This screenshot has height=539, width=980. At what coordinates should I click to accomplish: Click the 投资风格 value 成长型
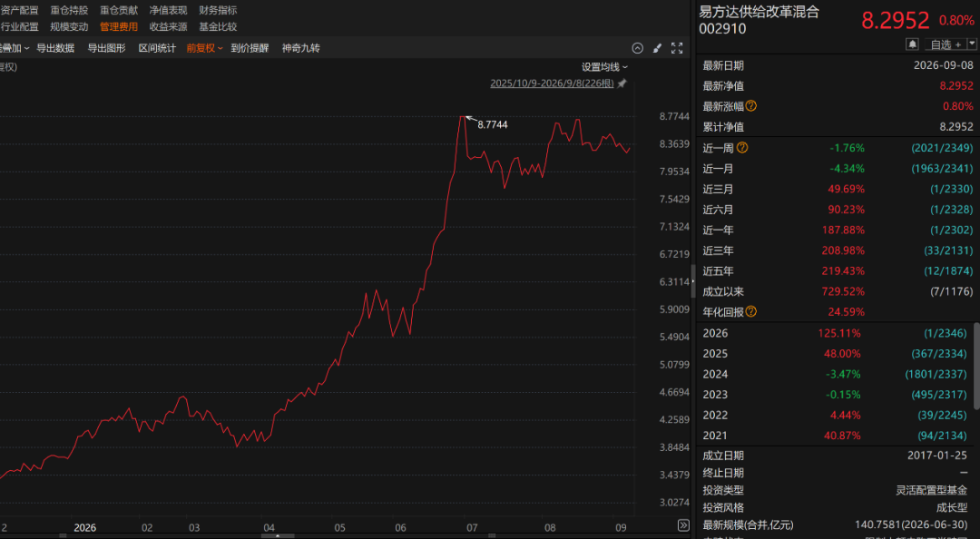[951, 508]
